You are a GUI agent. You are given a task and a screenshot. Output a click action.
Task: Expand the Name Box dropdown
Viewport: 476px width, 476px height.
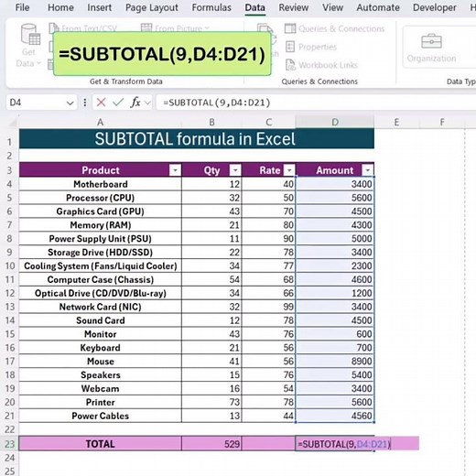[x=70, y=103]
